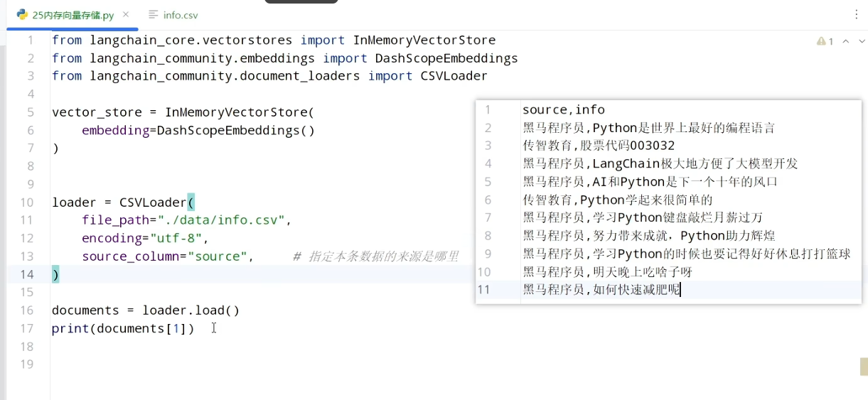Jump to previous highlighted problem arrow
Viewport: 868px width, 400px height.
846,41
